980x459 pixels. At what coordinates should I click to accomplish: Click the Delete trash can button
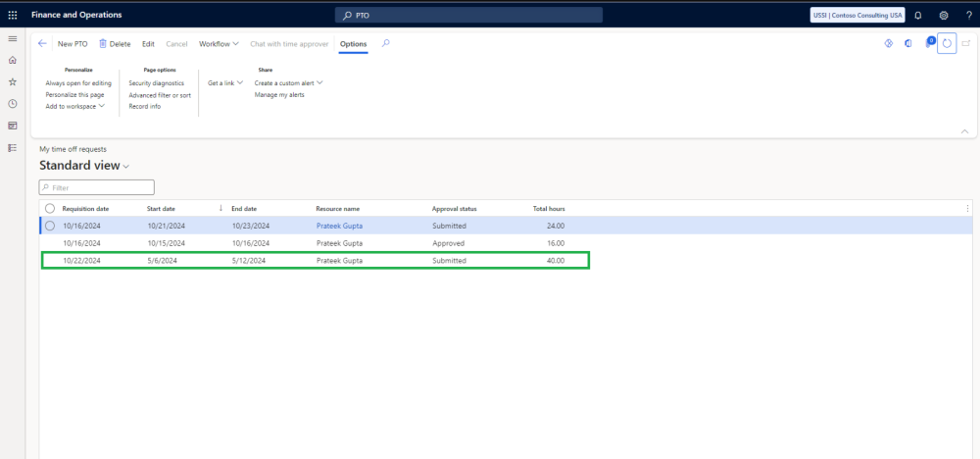click(115, 44)
